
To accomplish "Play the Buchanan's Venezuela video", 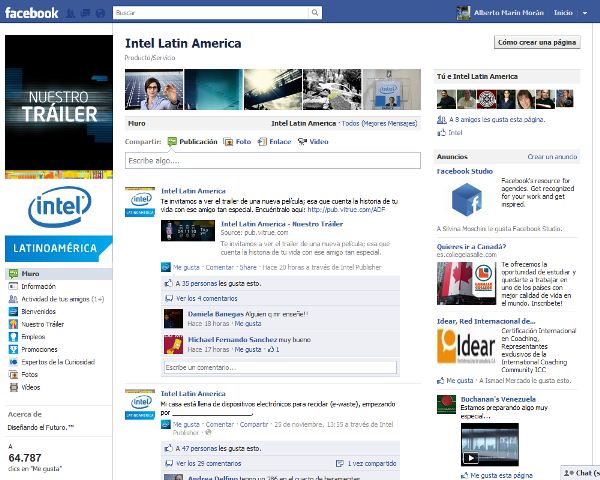I will pos(489,445).
